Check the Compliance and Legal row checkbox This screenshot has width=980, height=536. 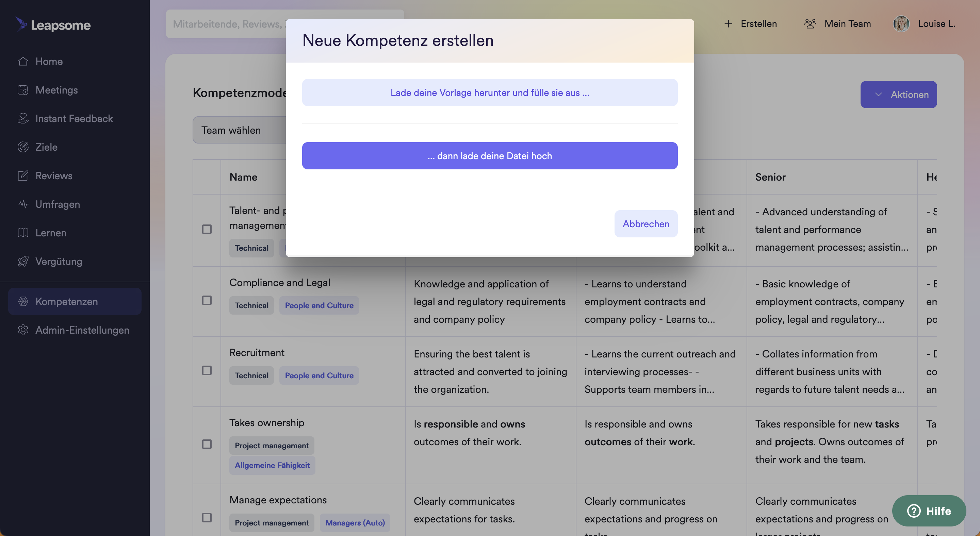[x=207, y=300]
